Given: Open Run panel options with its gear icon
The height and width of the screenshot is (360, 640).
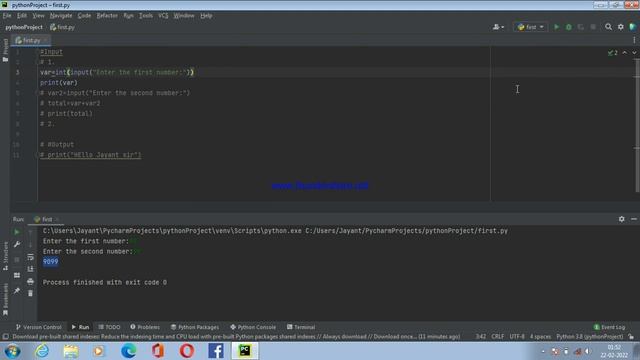Looking at the screenshot, I should pos(621,219).
